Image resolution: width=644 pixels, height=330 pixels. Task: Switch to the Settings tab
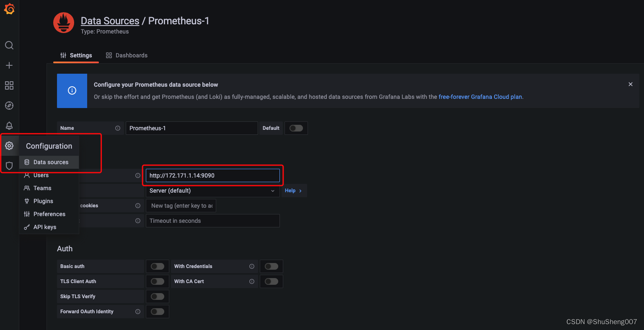click(76, 55)
